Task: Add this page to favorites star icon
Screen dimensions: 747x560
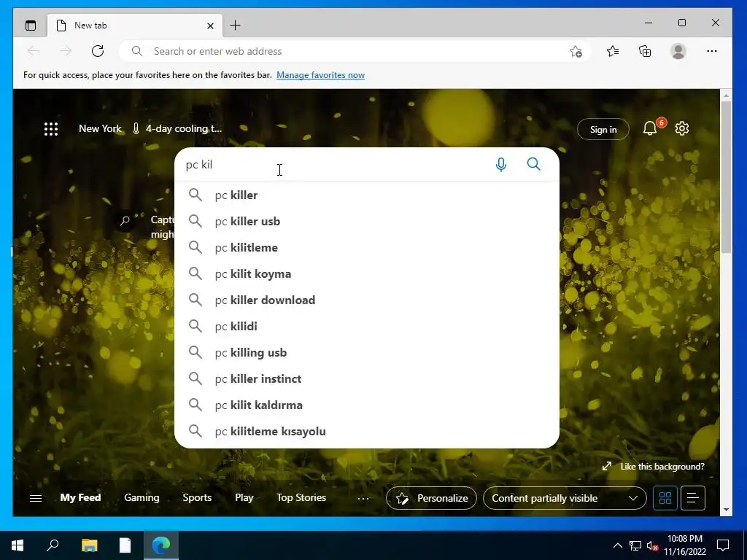Action: (576, 51)
